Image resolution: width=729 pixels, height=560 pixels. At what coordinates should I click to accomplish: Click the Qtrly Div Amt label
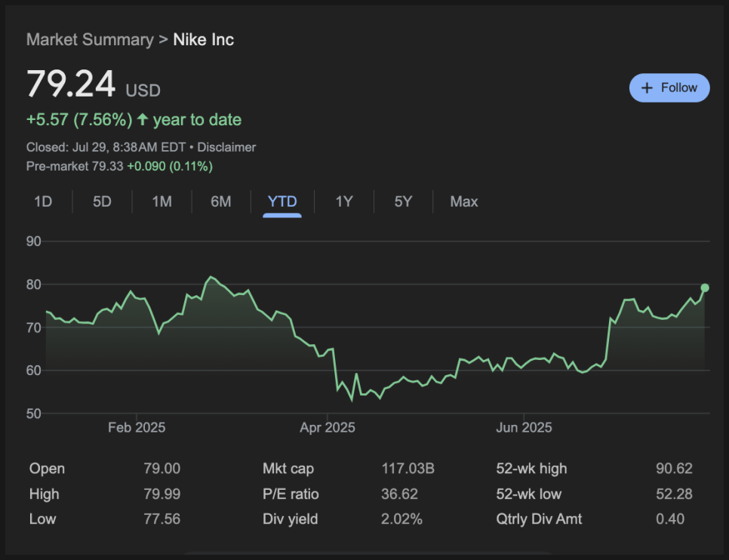tap(539, 519)
